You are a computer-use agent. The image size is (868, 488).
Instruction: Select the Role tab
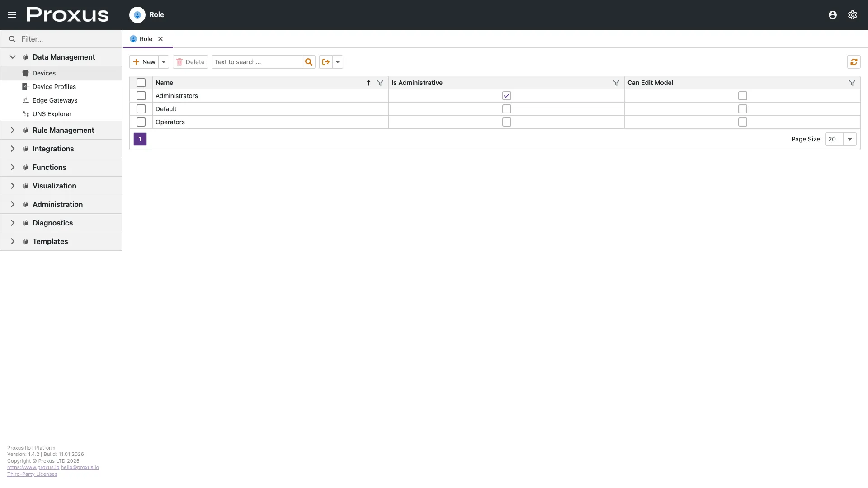tap(146, 39)
